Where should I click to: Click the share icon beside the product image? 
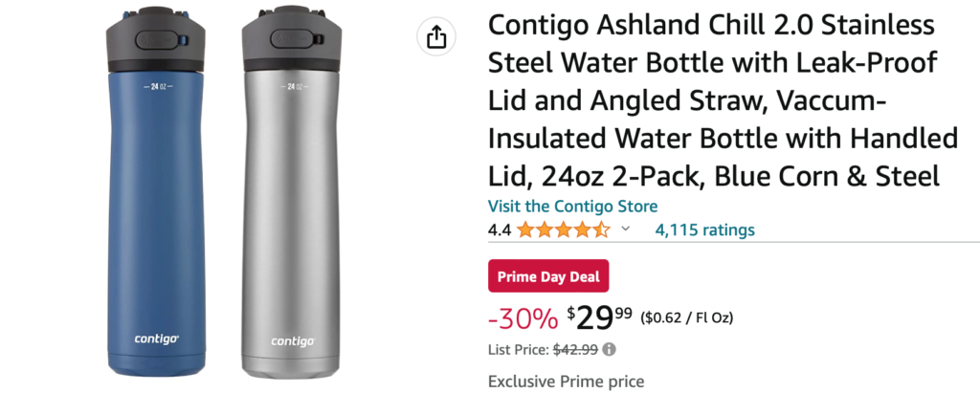tap(435, 37)
